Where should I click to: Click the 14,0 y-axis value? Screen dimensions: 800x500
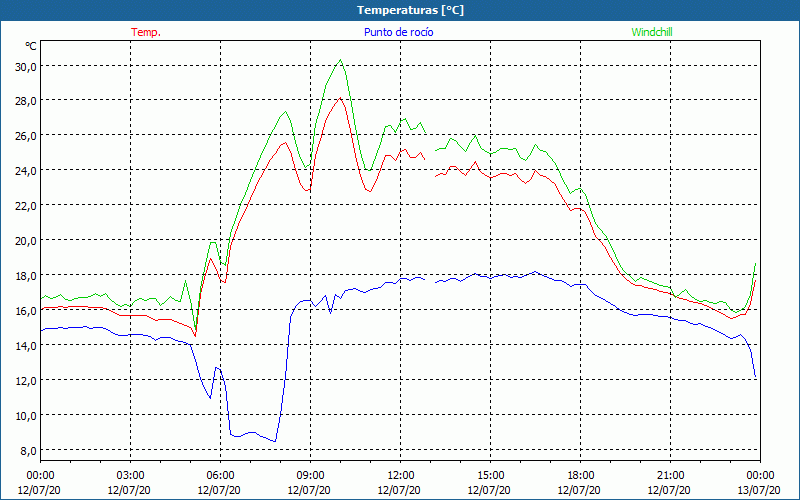pos(26,345)
